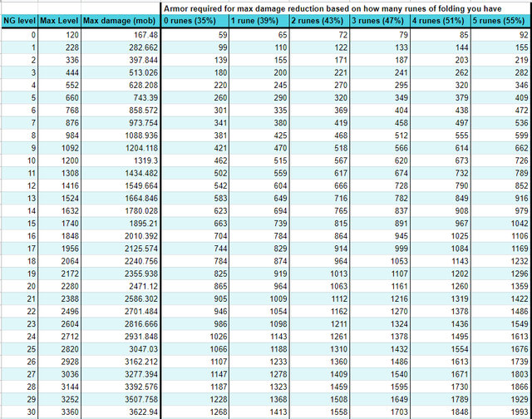This screenshot has height=419, width=532.
Task: Select Max Level cell 2280
Action: click(x=59, y=286)
